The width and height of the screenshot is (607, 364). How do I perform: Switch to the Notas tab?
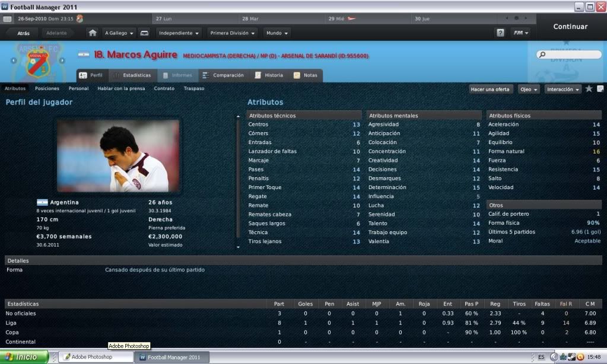pyautogui.click(x=306, y=75)
